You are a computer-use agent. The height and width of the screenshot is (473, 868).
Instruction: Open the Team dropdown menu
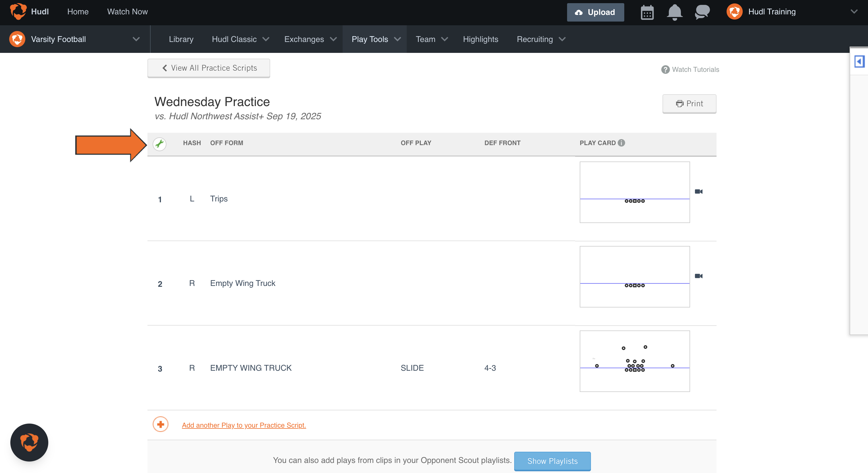point(432,39)
